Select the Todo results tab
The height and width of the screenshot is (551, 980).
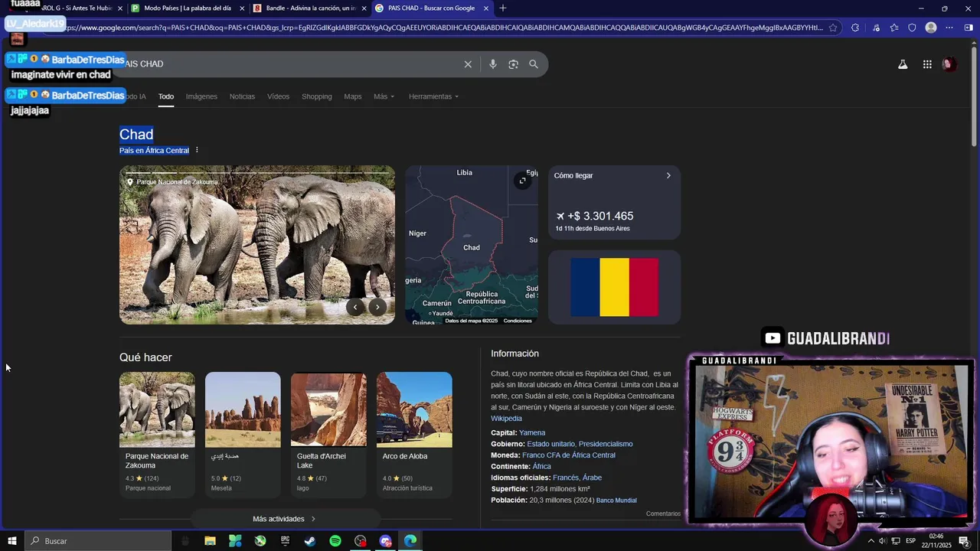pyautogui.click(x=166, y=96)
